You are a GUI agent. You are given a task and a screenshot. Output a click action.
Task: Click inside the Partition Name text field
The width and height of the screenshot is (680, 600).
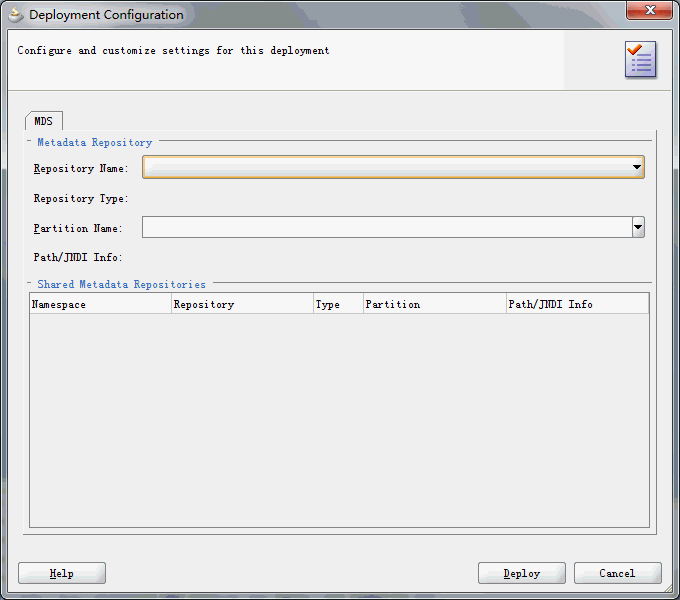[x=387, y=227]
